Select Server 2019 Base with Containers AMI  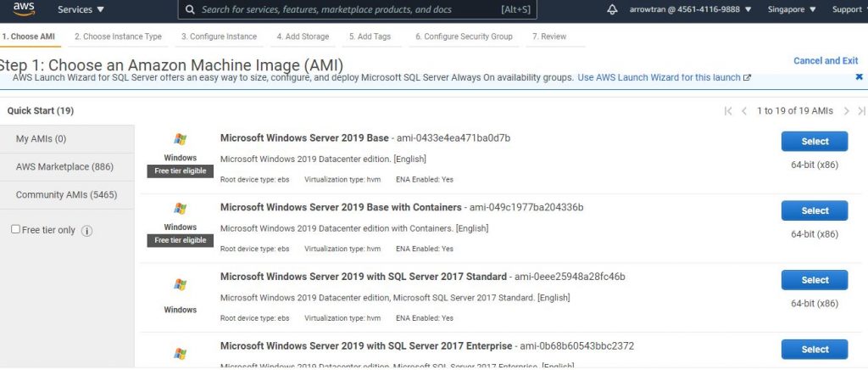tap(815, 210)
